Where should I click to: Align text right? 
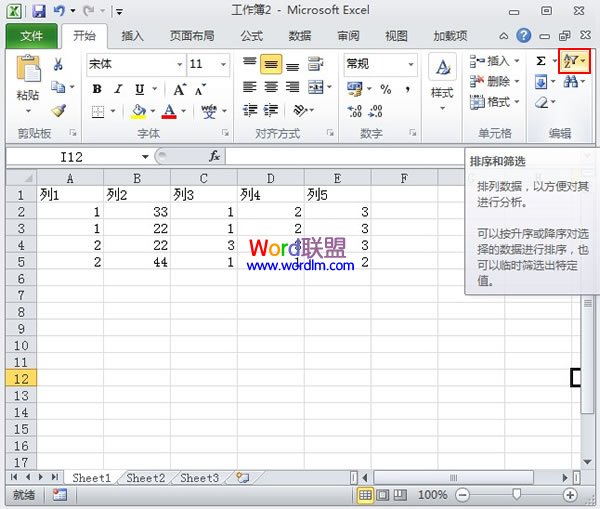[293, 87]
